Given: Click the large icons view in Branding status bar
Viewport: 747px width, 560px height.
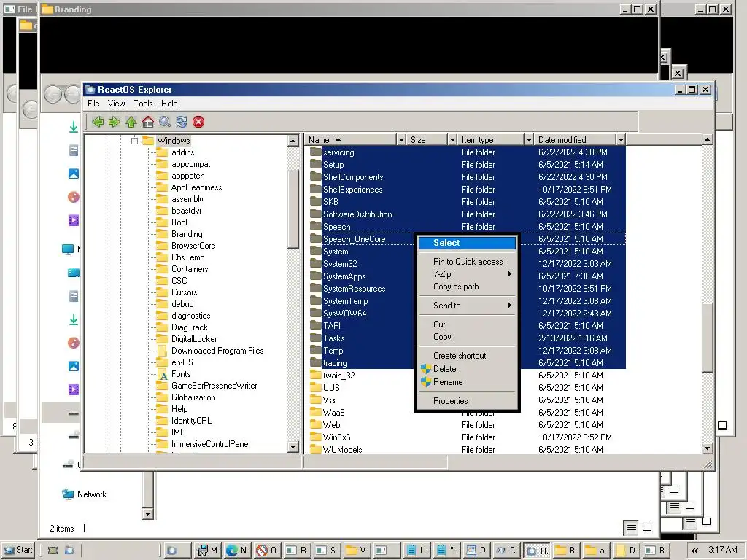Looking at the screenshot, I should tap(647, 528).
